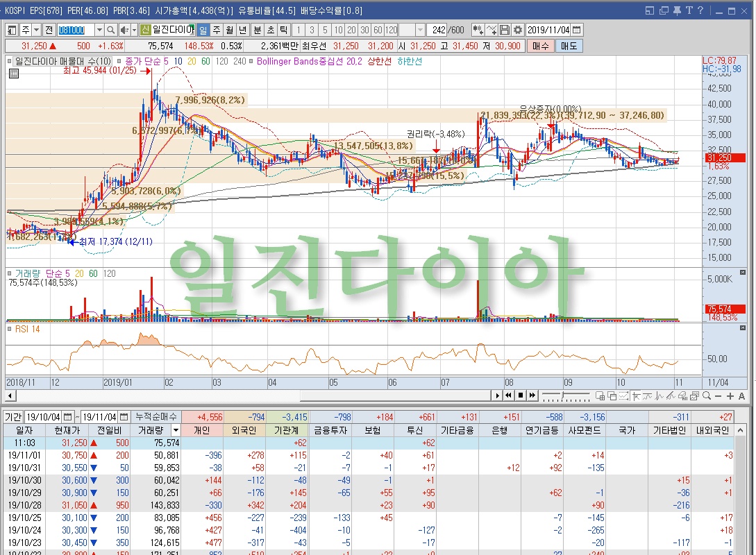756x555 pixels.
Task: Click the table scroll-up chevron
Action: pyautogui.click(x=741, y=429)
